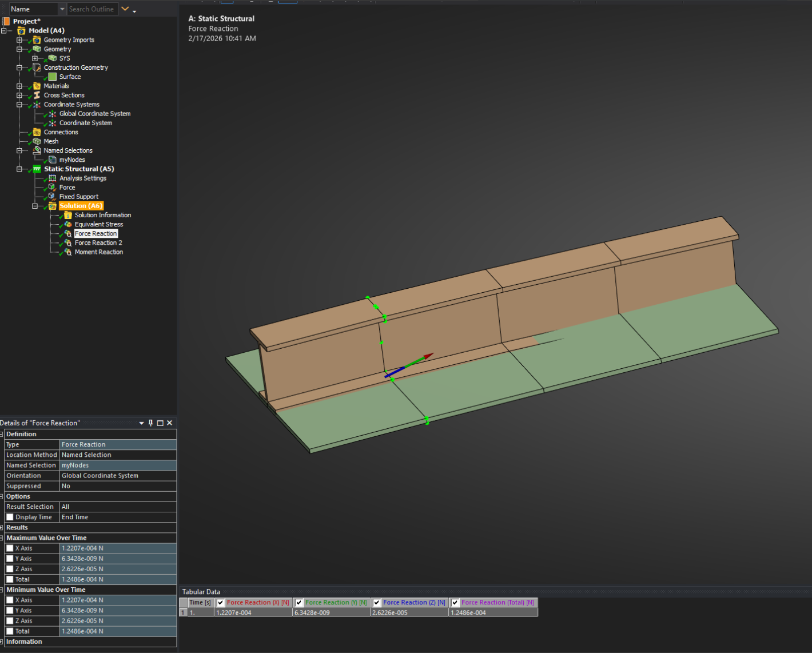The image size is (812, 653).
Task: Click in the Search Outline field
Action: 91,9
